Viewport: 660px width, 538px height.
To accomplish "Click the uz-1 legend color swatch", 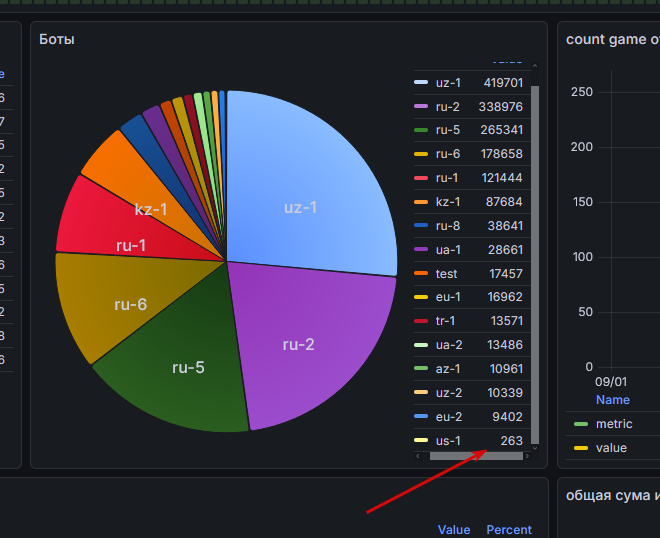I will 421,83.
